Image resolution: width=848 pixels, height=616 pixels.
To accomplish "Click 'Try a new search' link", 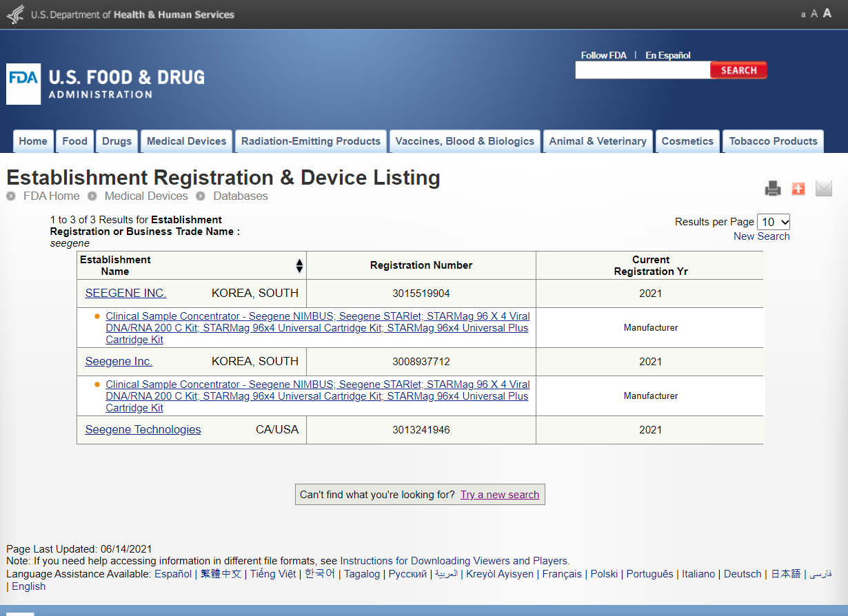I will tap(500, 495).
